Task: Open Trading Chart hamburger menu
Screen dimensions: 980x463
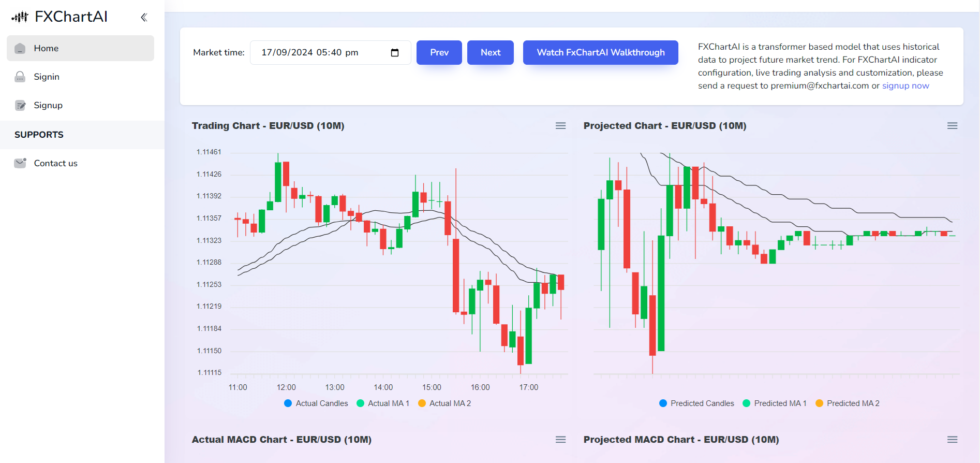Action: (x=560, y=126)
